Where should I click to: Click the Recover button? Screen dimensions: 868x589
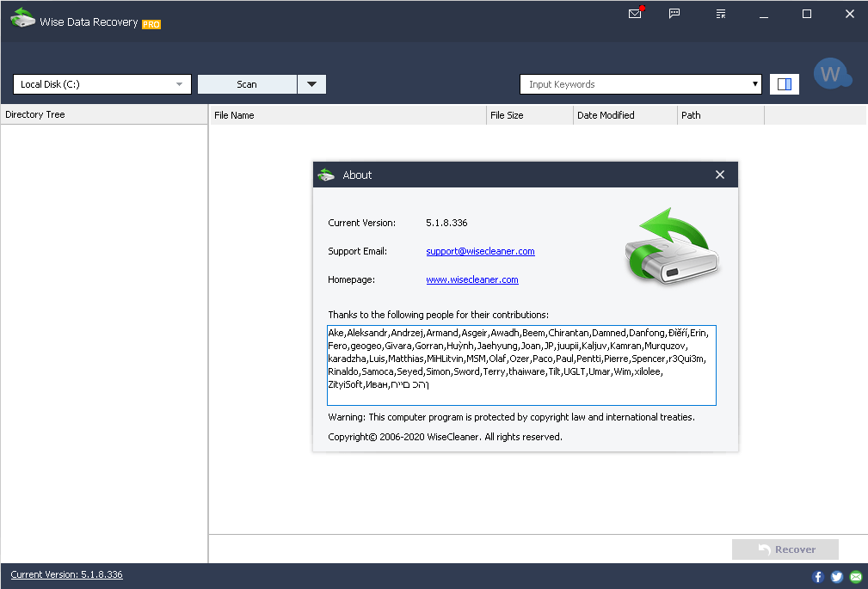pos(785,549)
